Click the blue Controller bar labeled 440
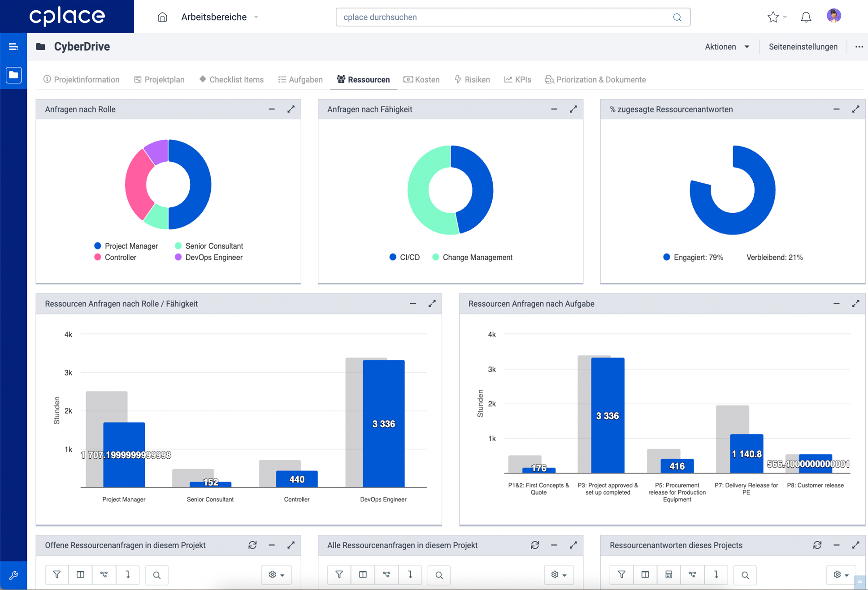The width and height of the screenshot is (868, 590). (297, 479)
